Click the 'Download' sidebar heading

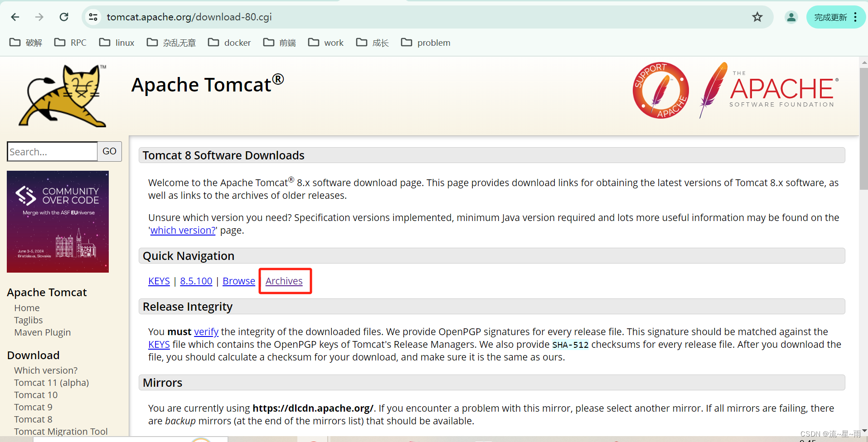(x=34, y=356)
